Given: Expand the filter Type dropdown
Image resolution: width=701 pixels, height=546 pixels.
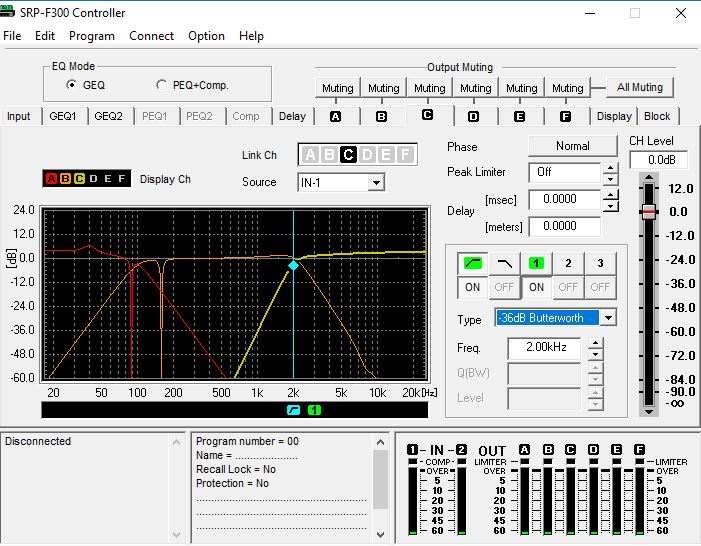Looking at the screenshot, I should (x=607, y=318).
